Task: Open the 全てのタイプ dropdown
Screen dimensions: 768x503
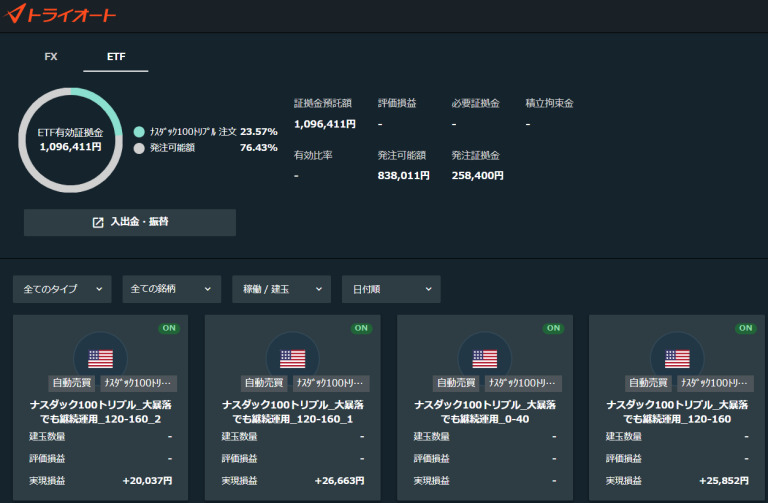Action: coord(62,289)
